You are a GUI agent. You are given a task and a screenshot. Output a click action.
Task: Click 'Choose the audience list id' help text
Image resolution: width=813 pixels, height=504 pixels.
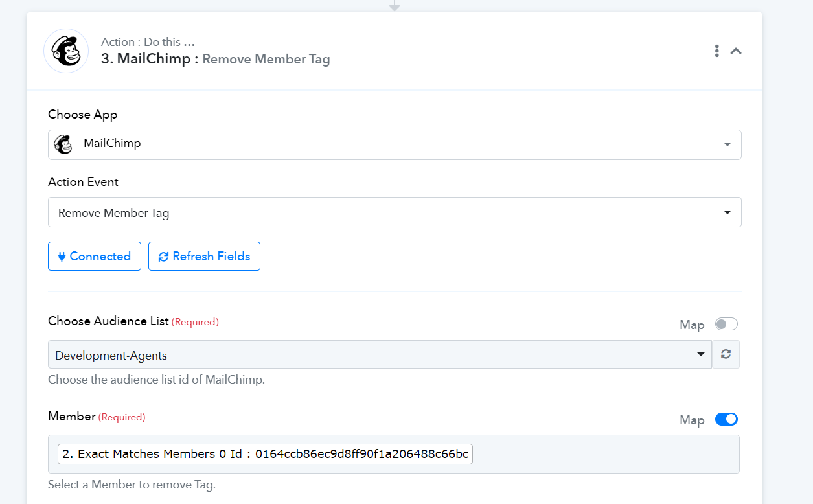click(156, 380)
